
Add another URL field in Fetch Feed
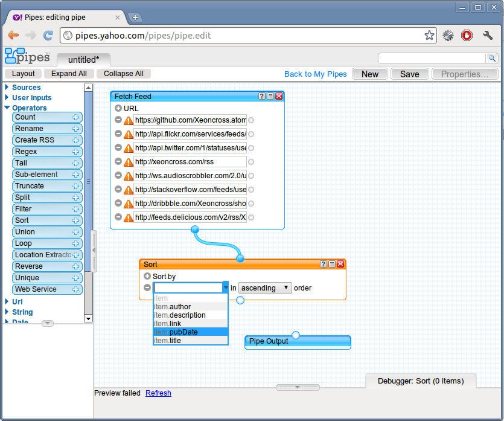click(x=118, y=108)
